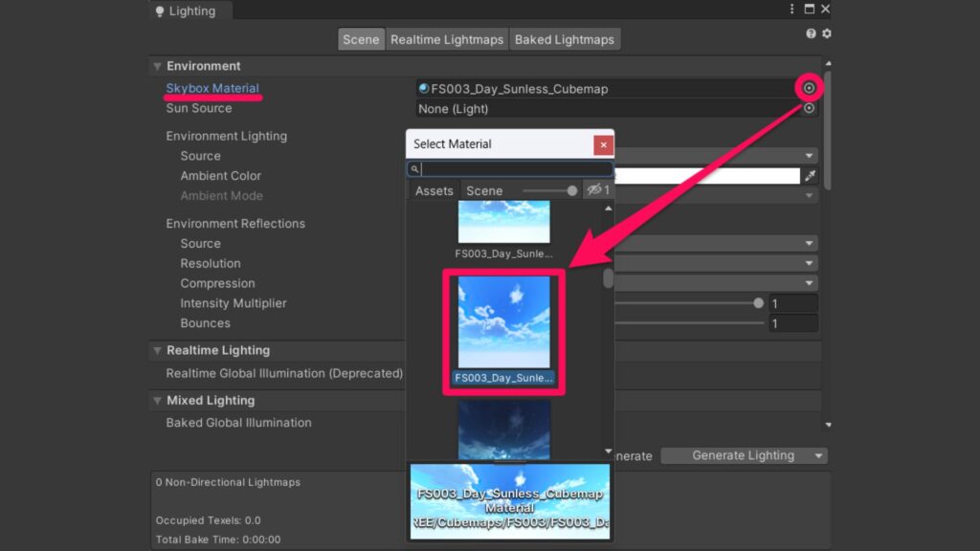
Task: Toggle visibility of hidden search results
Action: tap(595, 190)
